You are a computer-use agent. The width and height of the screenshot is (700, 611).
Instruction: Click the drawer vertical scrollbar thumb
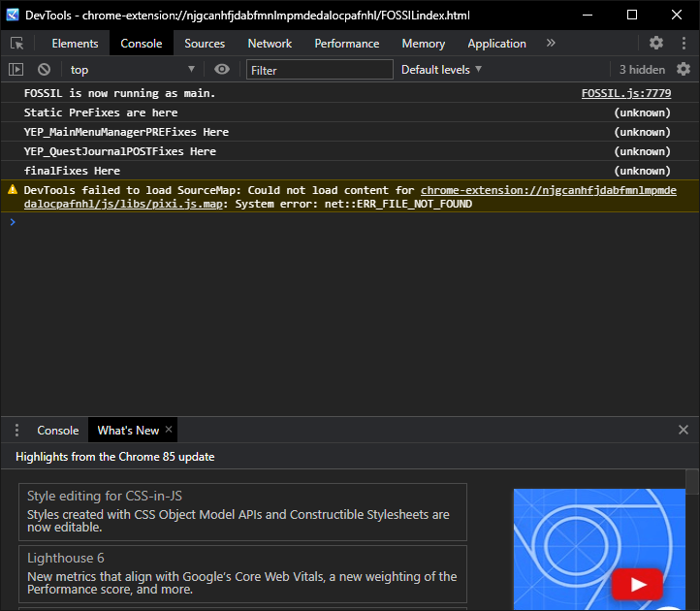point(692,481)
